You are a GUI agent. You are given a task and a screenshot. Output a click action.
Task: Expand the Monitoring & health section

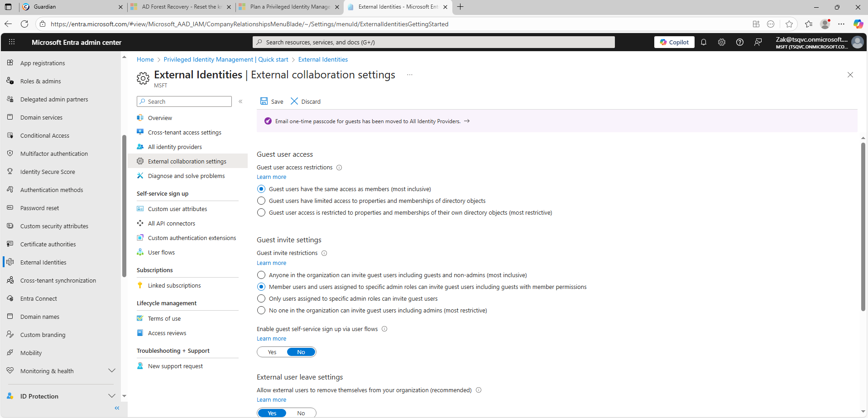click(111, 371)
